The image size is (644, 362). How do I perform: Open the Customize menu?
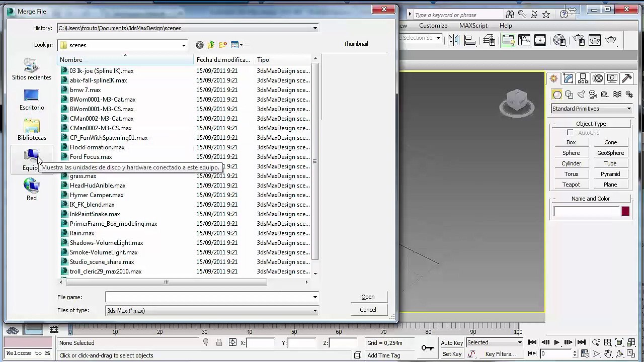coord(433,26)
